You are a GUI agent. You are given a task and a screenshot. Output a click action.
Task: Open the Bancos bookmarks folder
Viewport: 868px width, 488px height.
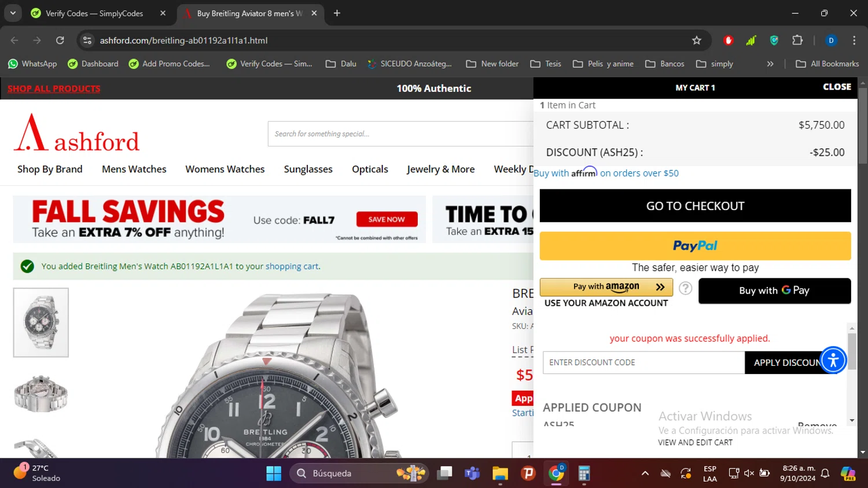click(x=665, y=64)
